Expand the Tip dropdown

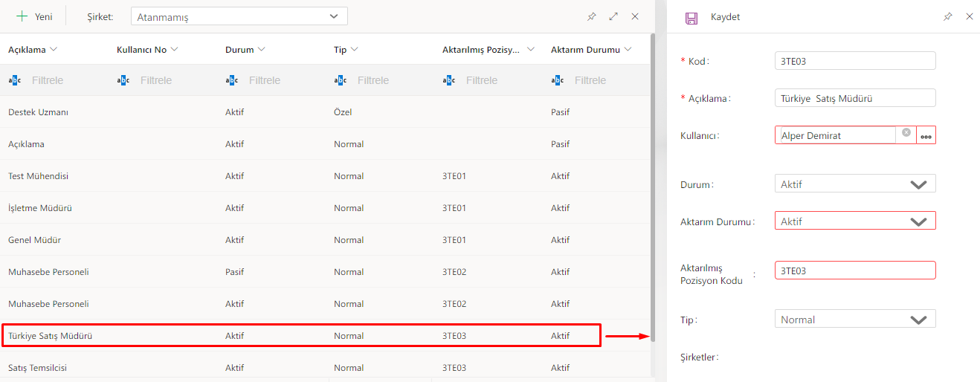coord(918,320)
